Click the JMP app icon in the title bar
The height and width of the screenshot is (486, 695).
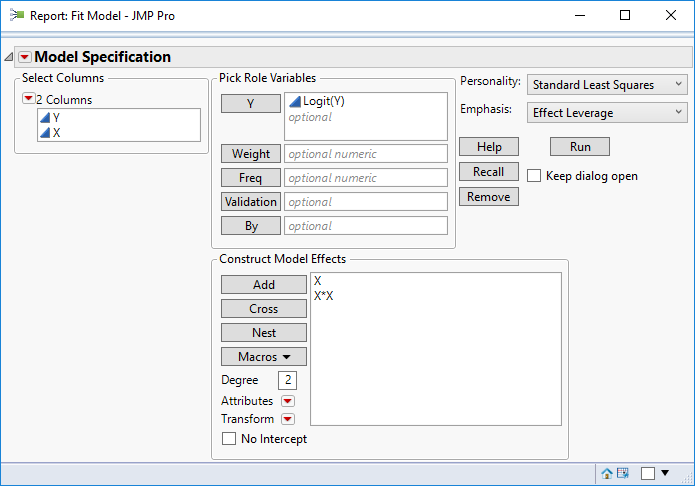[x=17, y=15]
